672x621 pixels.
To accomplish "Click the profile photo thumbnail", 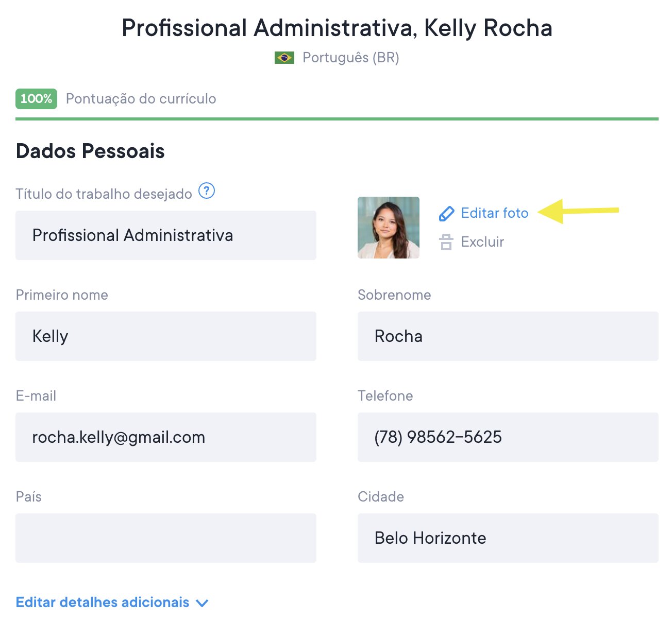I will pos(389,228).
